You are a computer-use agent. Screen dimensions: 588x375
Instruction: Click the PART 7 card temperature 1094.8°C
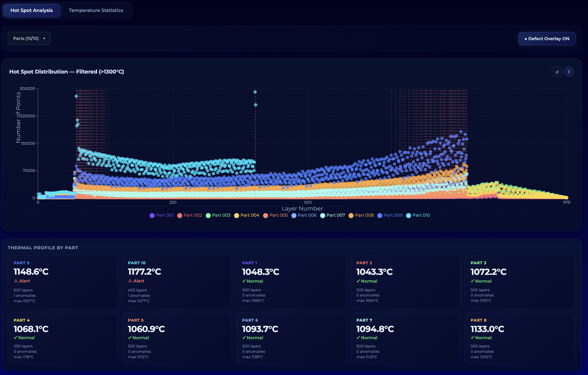[x=375, y=329]
